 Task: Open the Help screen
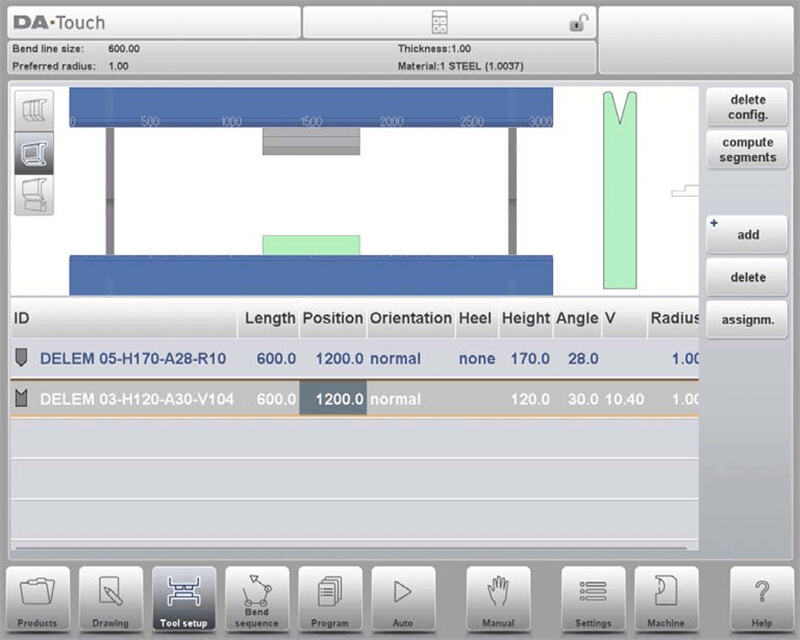point(761,598)
